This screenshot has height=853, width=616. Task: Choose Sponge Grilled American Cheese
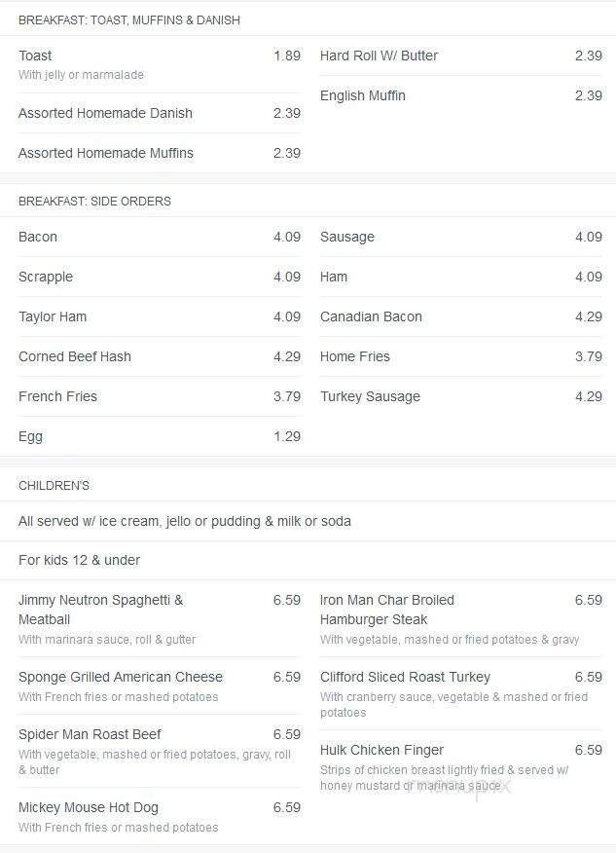click(x=160, y=686)
